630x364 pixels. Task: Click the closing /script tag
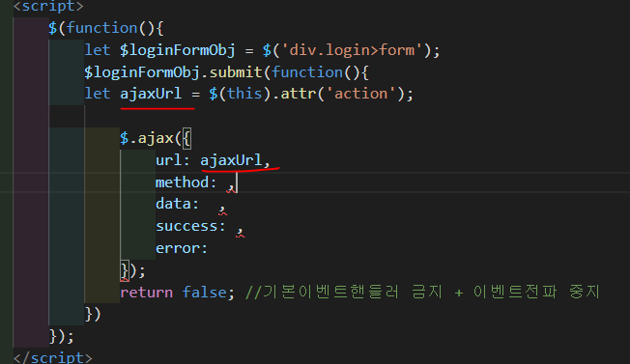click(x=52, y=357)
